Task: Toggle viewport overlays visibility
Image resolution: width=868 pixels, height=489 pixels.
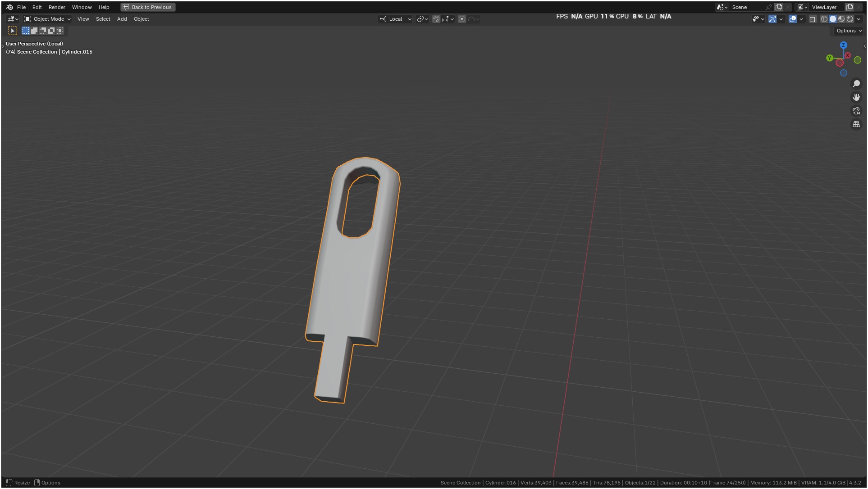Action: (x=793, y=19)
